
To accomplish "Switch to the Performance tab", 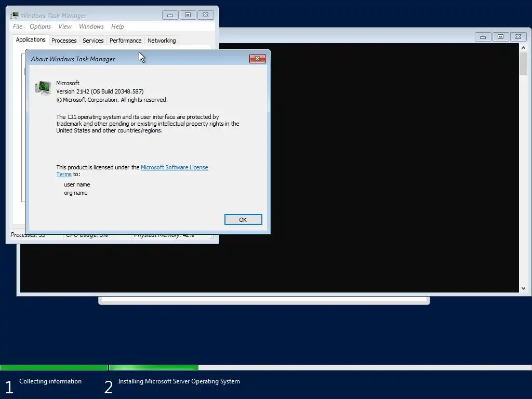I will click(x=125, y=41).
